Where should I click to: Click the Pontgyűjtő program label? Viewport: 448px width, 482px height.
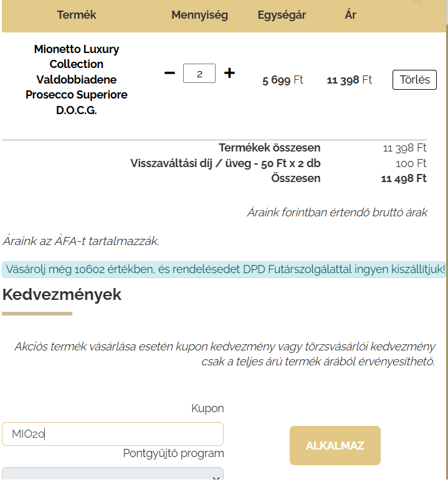173,453
